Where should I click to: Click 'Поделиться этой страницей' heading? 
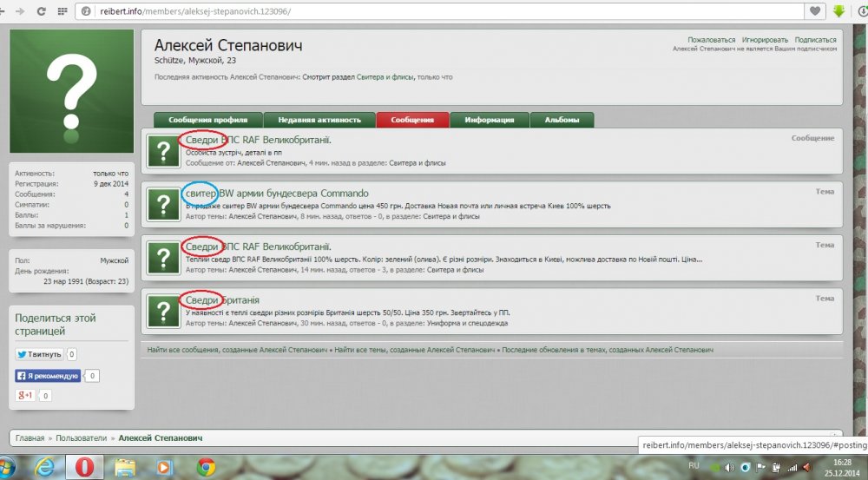point(56,325)
